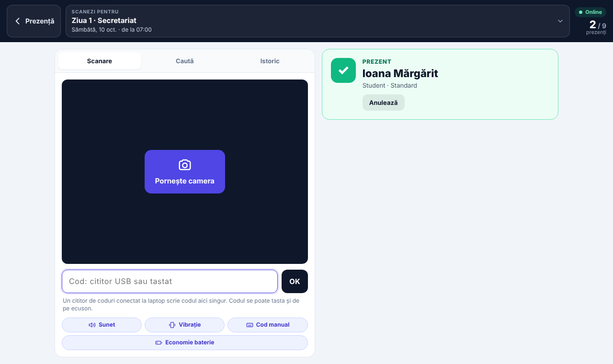
Task: Click the USB reader hint text
Action: tap(181, 305)
